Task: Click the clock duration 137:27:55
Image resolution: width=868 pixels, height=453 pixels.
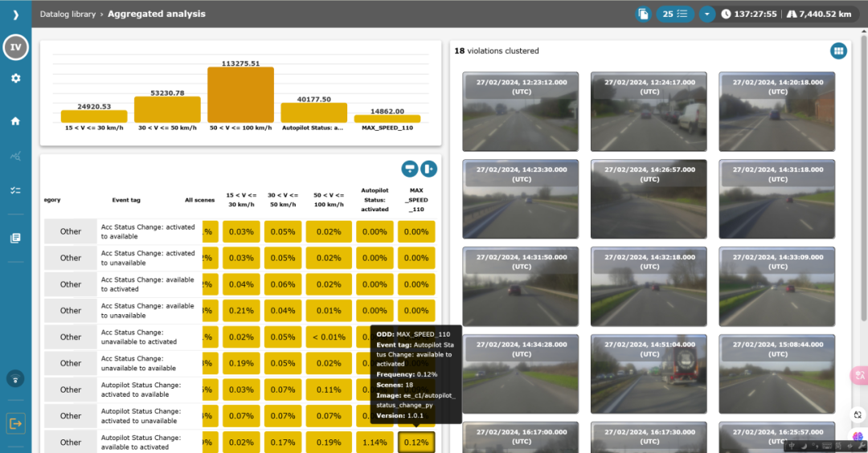Action: [x=750, y=14]
